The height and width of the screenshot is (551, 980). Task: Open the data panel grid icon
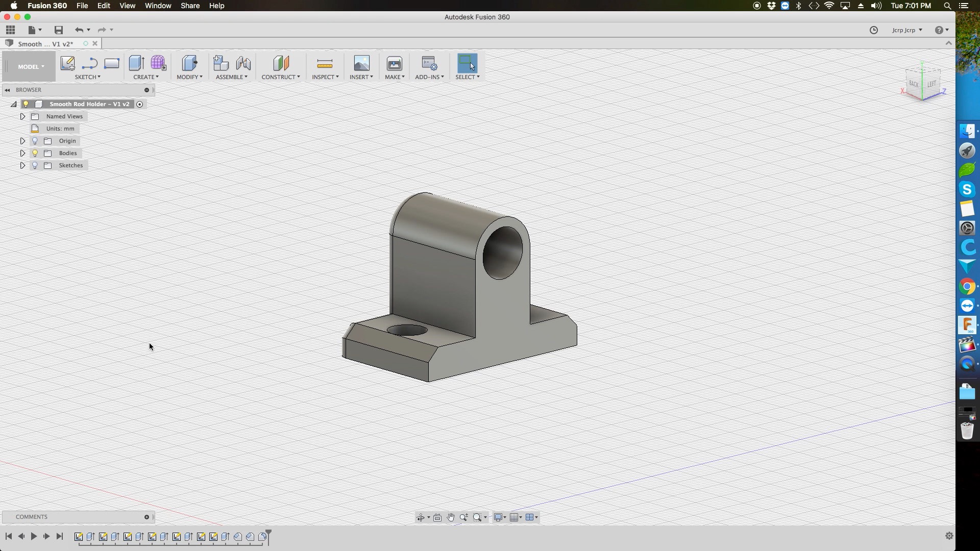point(10,30)
